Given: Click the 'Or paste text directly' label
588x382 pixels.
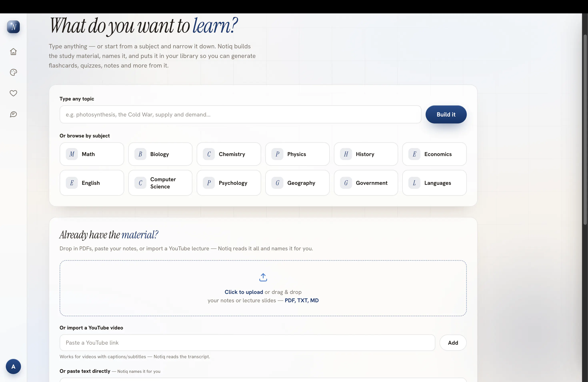Looking at the screenshot, I should [x=85, y=371].
